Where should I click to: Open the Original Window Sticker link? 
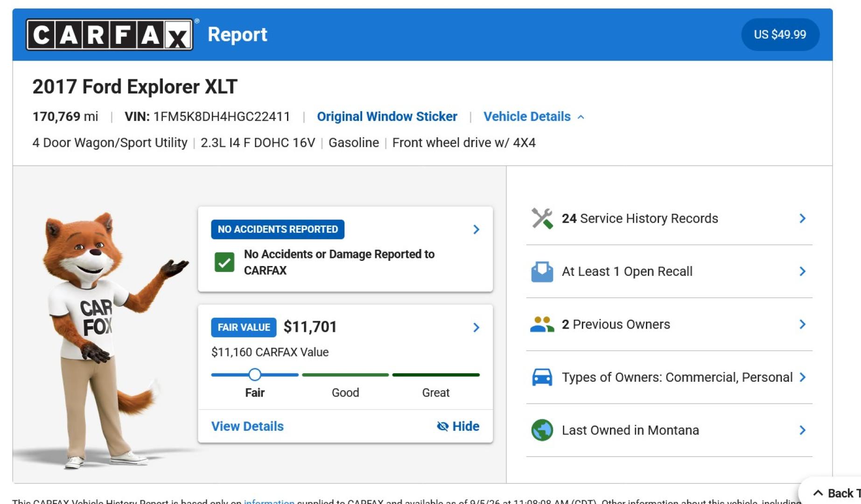[387, 117]
